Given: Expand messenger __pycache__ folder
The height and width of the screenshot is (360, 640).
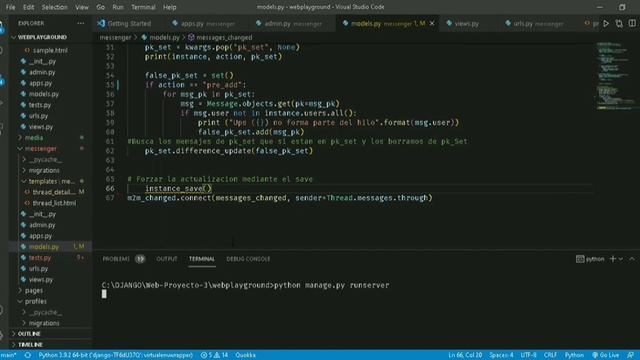Looking at the screenshot, I should coord(51,160).
